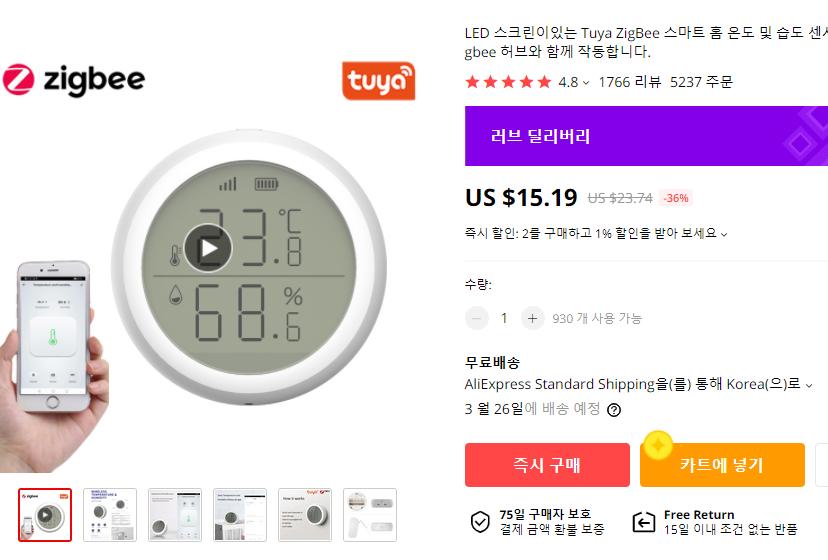Click the coin icon above cart button

pos(658,445)
